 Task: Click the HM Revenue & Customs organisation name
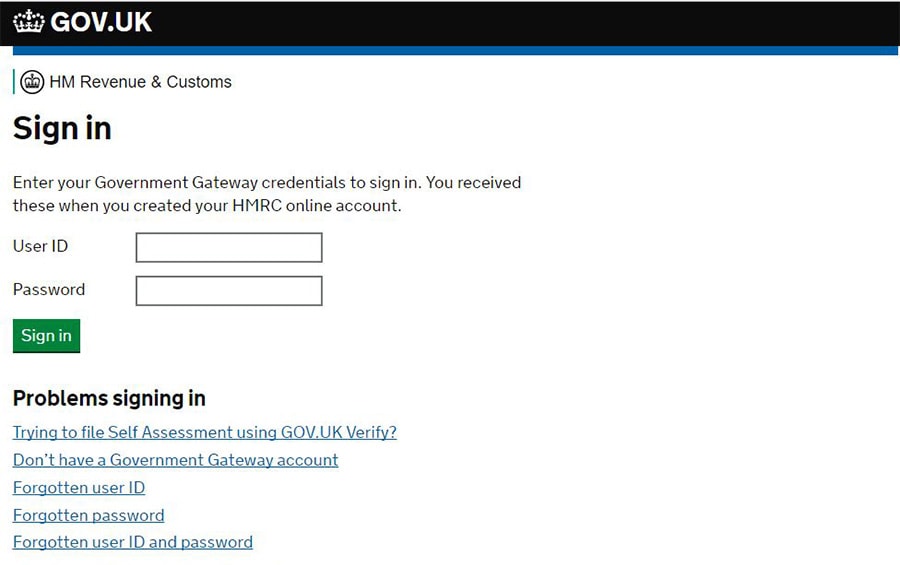click(141, 82)
